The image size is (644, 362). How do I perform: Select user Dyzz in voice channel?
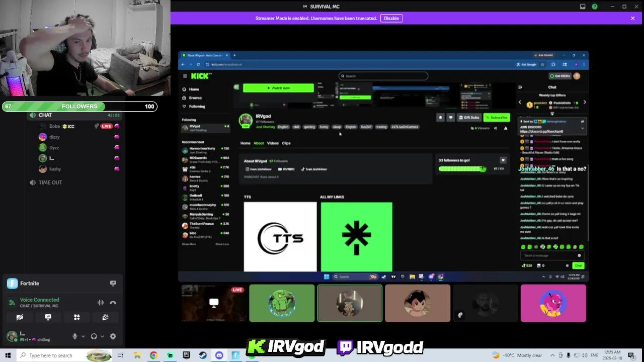coord(54,147)
